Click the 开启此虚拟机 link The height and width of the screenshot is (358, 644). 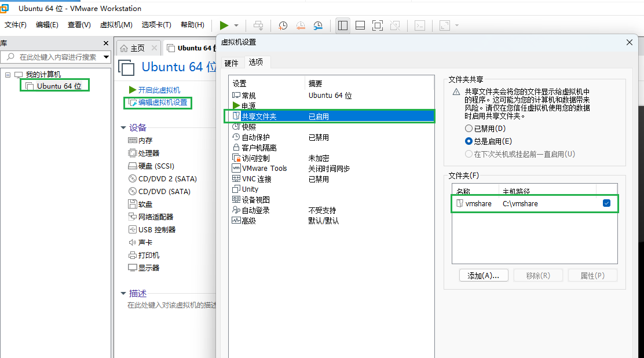(x=155, y=90)
